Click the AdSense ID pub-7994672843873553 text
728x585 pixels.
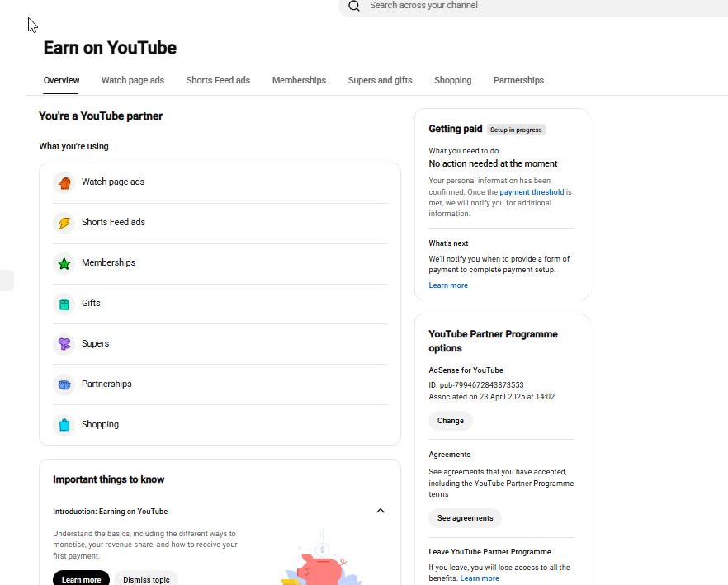pyautogui.click(x=476, y=385)
